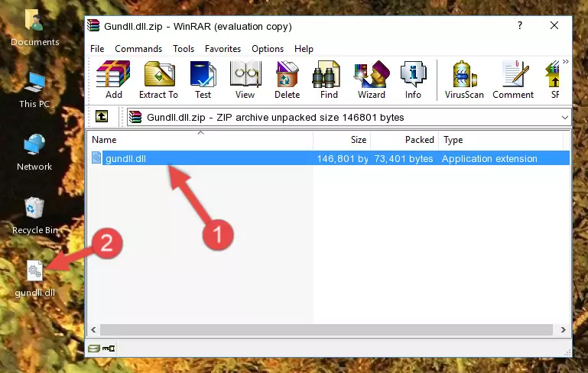Click the 73,401 bytes packed value
Image resolution: width=588 pixels, height=373 pixels.
tap(404, 158)
